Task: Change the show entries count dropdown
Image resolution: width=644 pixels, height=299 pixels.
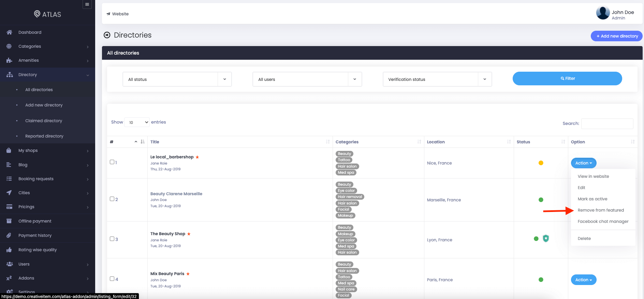Action: (x=137, y=122)
